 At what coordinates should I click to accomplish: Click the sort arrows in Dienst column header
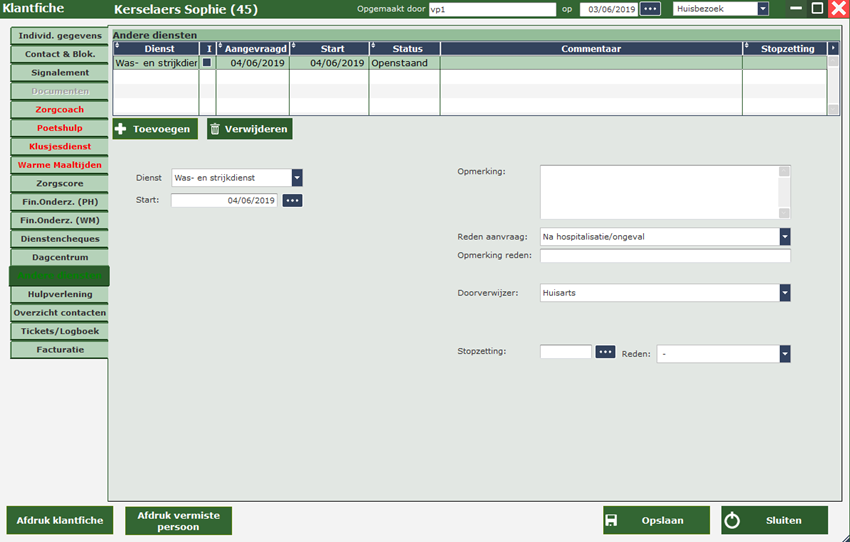[x=117, y=48]
